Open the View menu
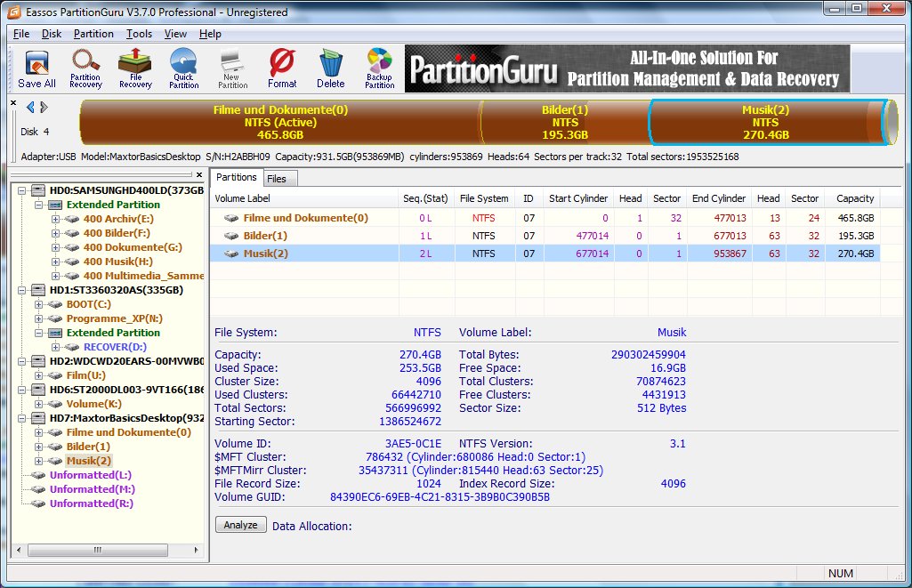 [175, 34]
